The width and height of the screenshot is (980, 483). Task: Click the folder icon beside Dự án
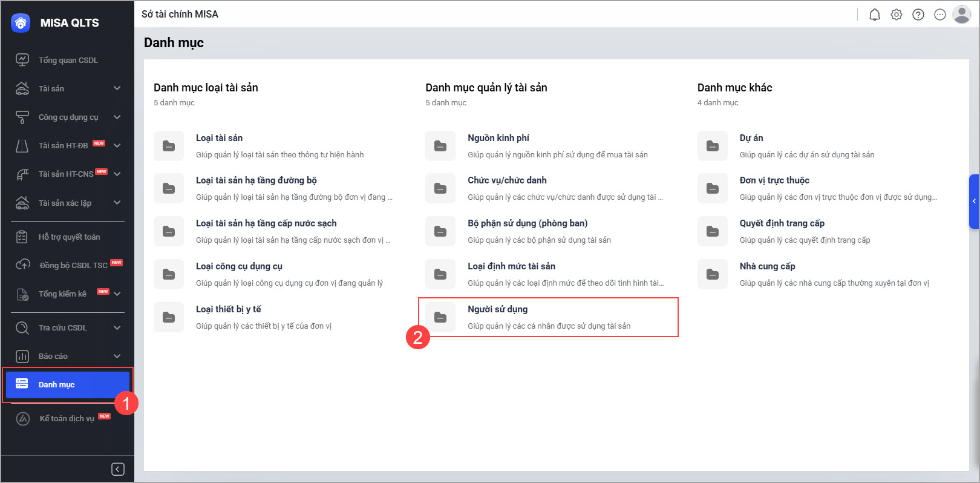[712, 146]
